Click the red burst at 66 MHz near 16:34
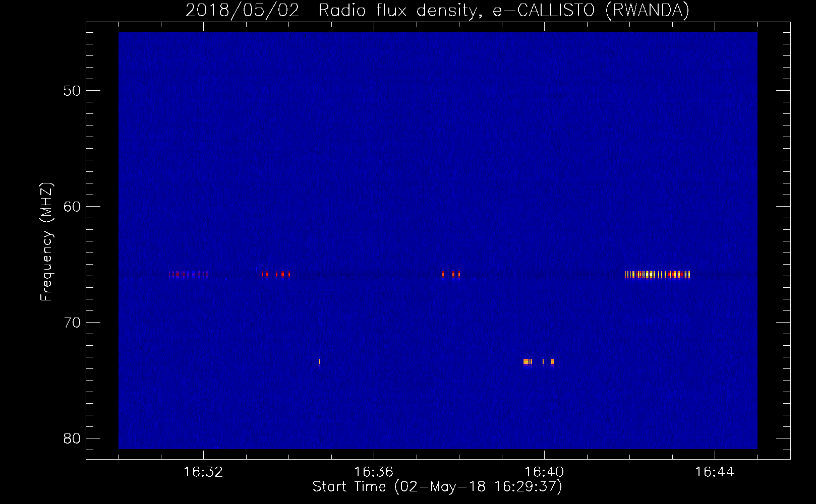This screenshot has height=504, width=816. tap(276, 275)
